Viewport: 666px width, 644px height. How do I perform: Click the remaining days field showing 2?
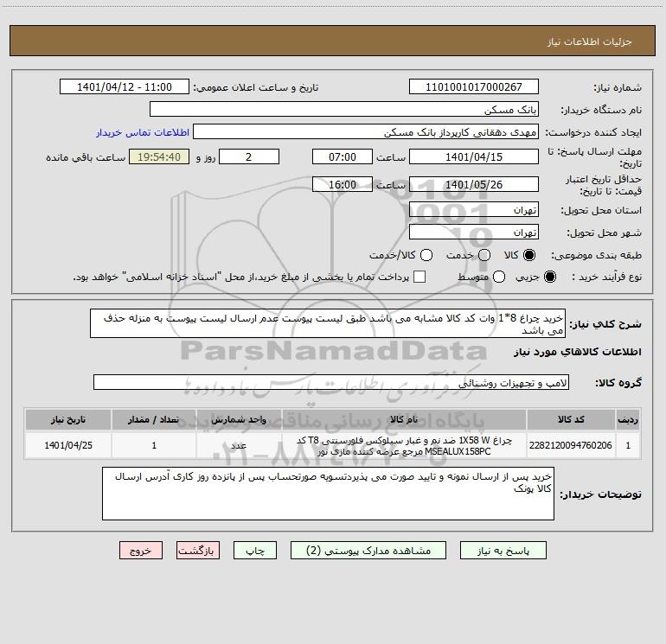(x=249, y=156)
